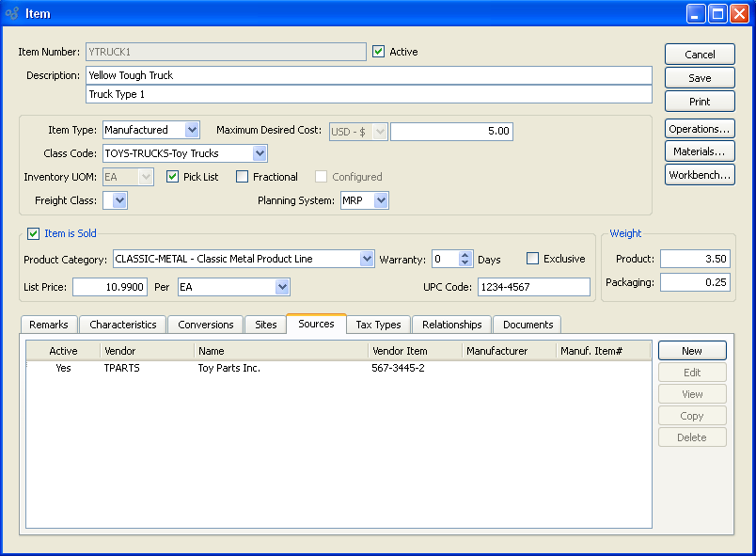Click the Item window title bar icon

coord(12,13)
